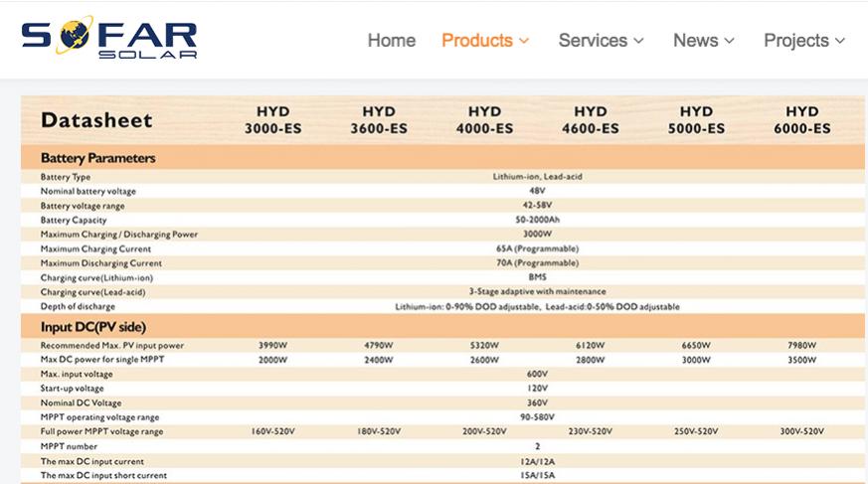Click the 600V value
The height and width of the screenshot is (484, 868).
pyautogui.click(x=537, y=374)
